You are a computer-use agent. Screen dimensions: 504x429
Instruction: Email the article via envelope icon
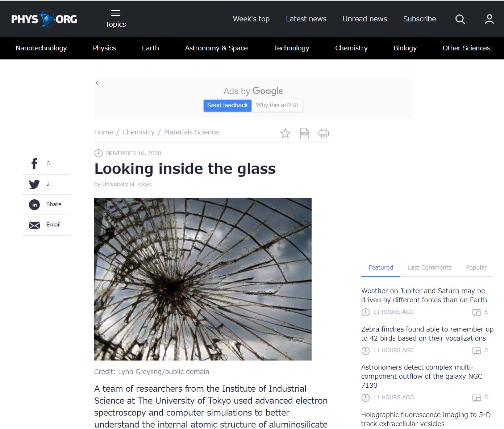tap(34, 225)
